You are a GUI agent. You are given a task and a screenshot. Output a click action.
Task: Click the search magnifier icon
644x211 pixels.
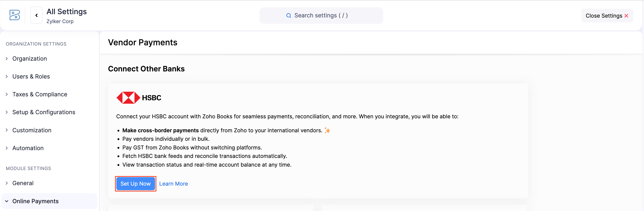pos(289,15)
